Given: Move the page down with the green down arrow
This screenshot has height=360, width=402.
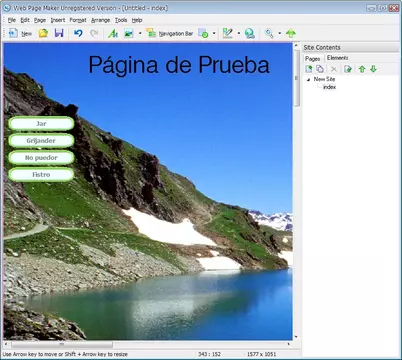Looking at the screenshot, I should (x=373, y=69).
